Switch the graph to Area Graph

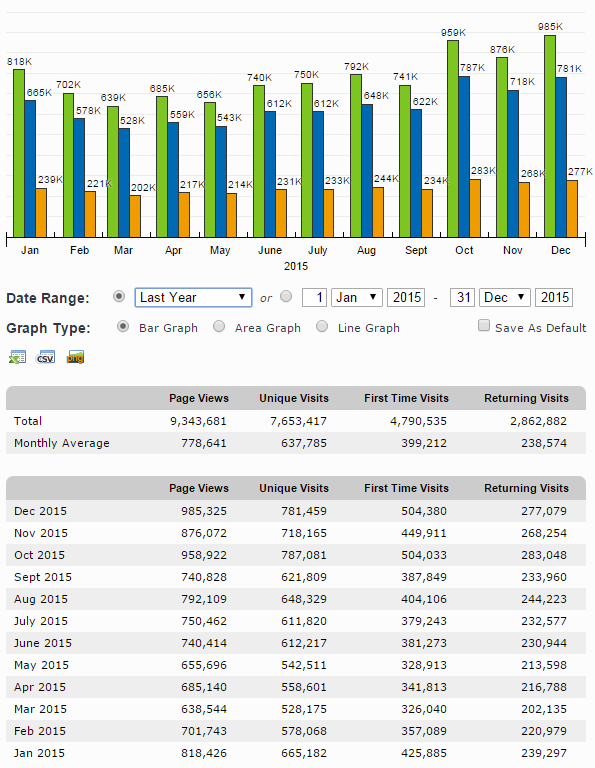tap(219, 326)
